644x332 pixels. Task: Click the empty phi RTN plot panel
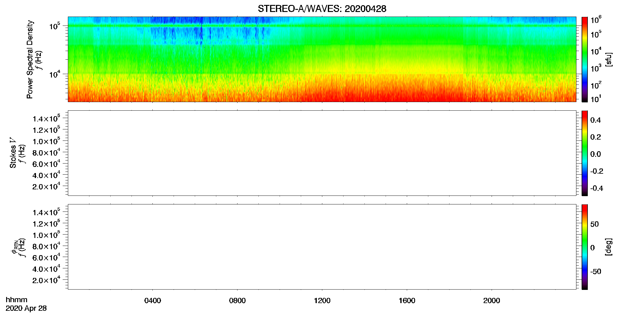tap(322, 247)
